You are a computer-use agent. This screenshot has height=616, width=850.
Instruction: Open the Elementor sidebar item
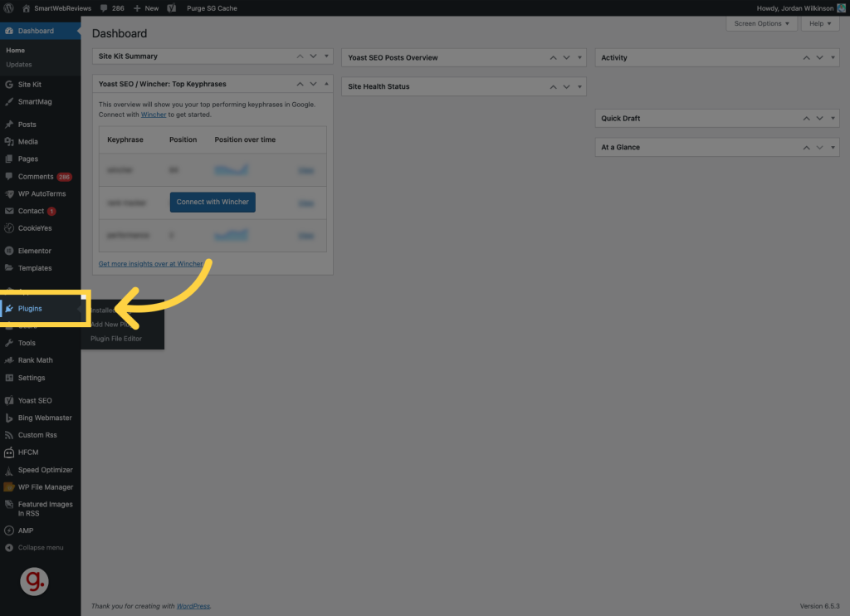pos(34,251)
